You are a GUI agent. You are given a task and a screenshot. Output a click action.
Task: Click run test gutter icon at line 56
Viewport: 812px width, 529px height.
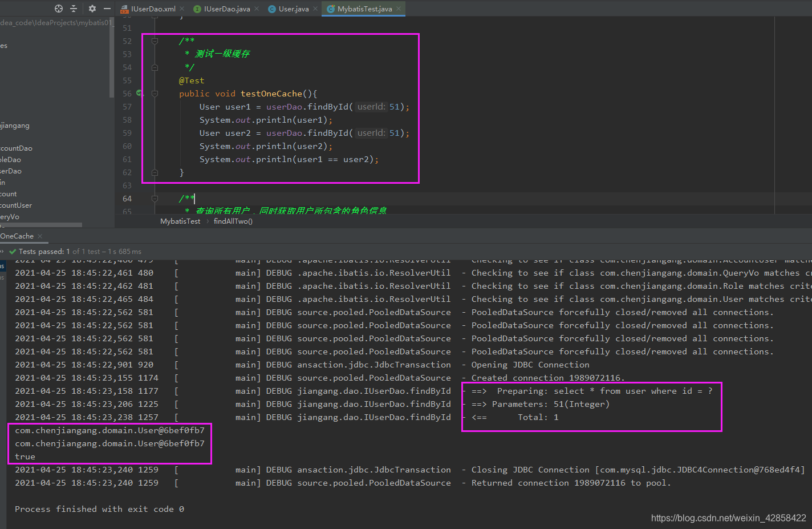[x=139, y=94]
